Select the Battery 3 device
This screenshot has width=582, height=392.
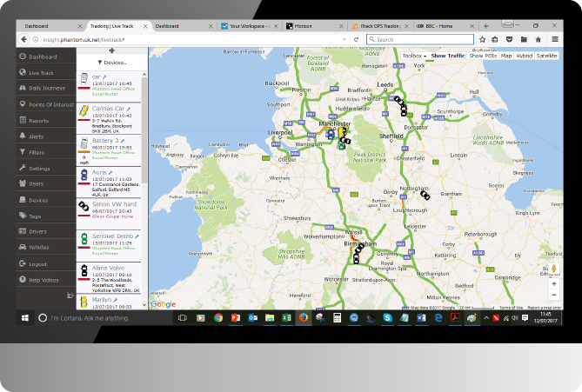tap(110, 150)
